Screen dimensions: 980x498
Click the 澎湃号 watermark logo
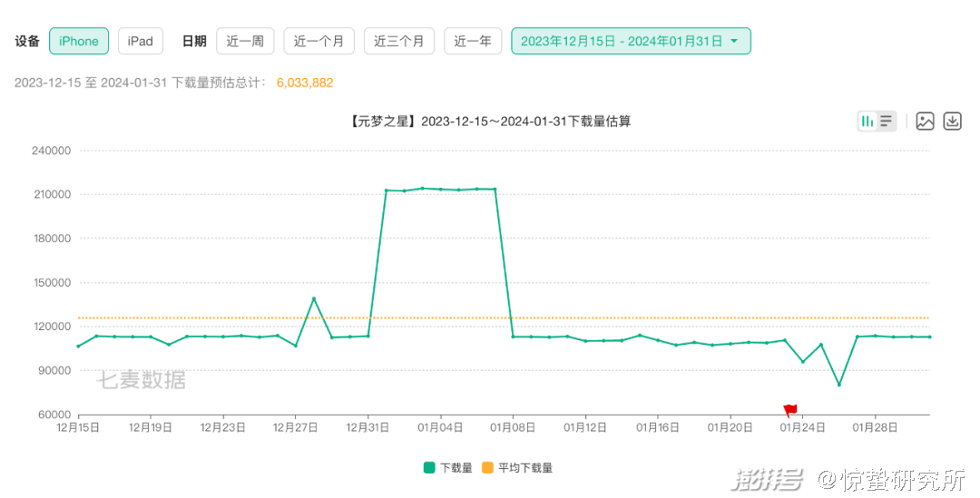coord(769,479)
